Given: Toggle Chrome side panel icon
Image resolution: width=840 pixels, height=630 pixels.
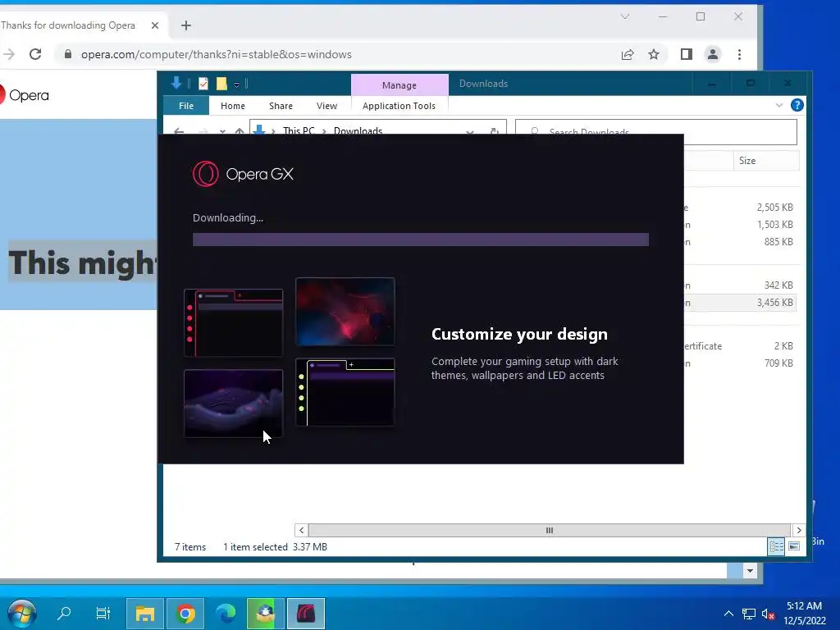Looking at the screenshot, I should tap(687, 54).
